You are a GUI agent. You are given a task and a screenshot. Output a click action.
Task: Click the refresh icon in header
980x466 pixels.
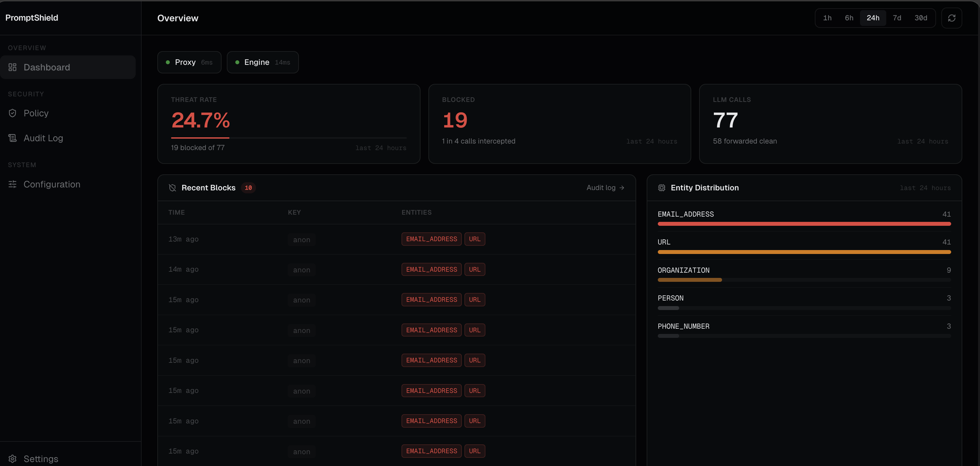pyautogui.click(x=951, y=18)
